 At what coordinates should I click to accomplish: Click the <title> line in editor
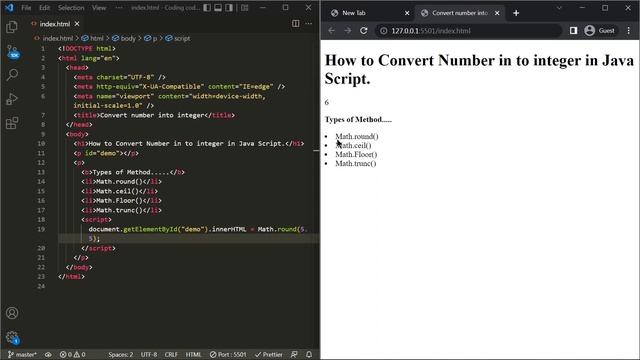point(154,115)
